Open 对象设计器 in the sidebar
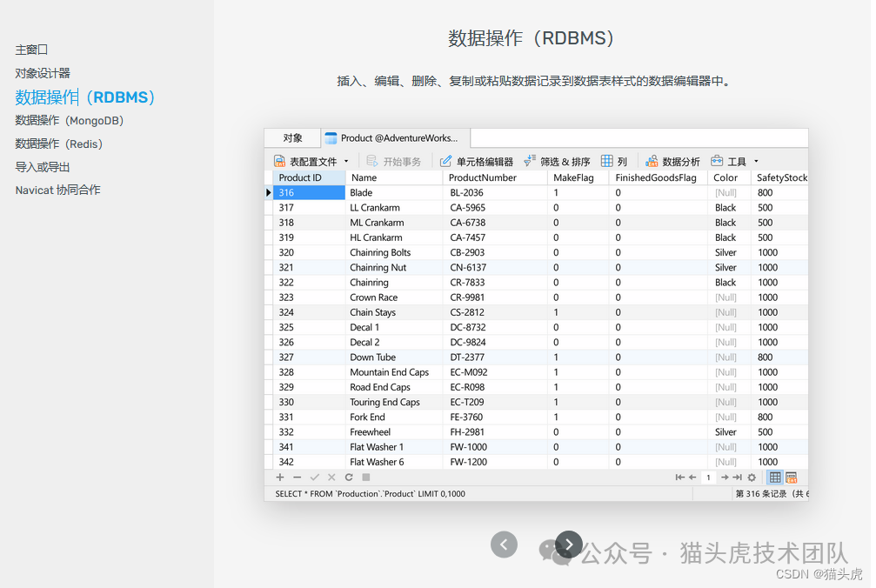 [43, 73]
